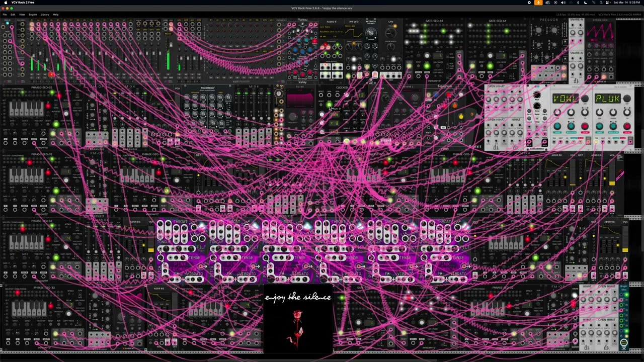Open the File menu
The height and width of the screenshot is (362, 644).
[x=5, y=15]
